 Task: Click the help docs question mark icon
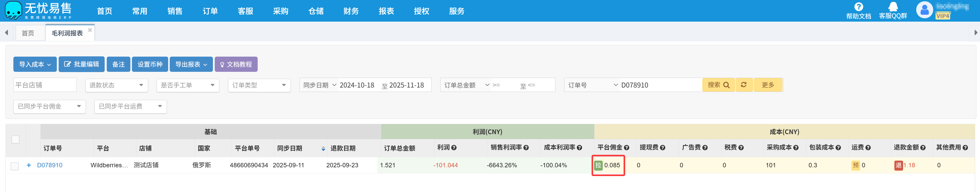click(858, 7)
